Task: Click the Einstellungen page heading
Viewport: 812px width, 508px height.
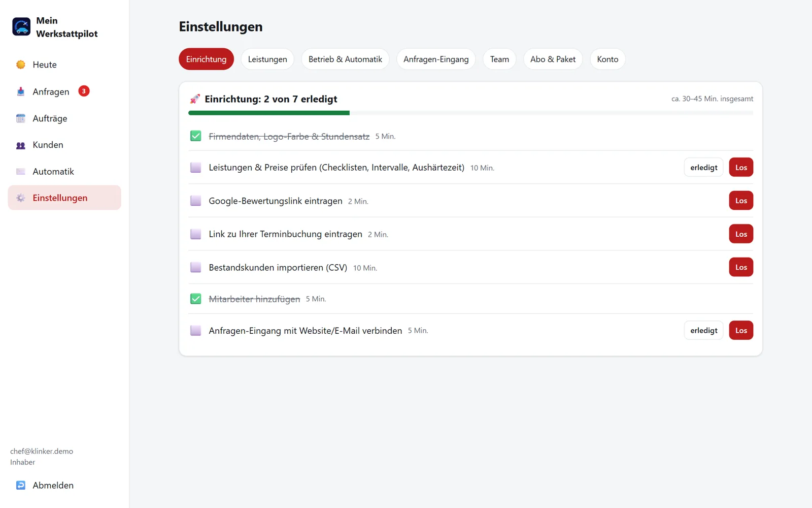Action: tap(221, 26)
